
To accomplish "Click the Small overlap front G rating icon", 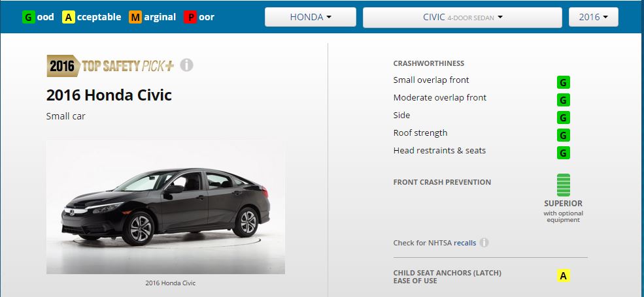I will [563, 82].
